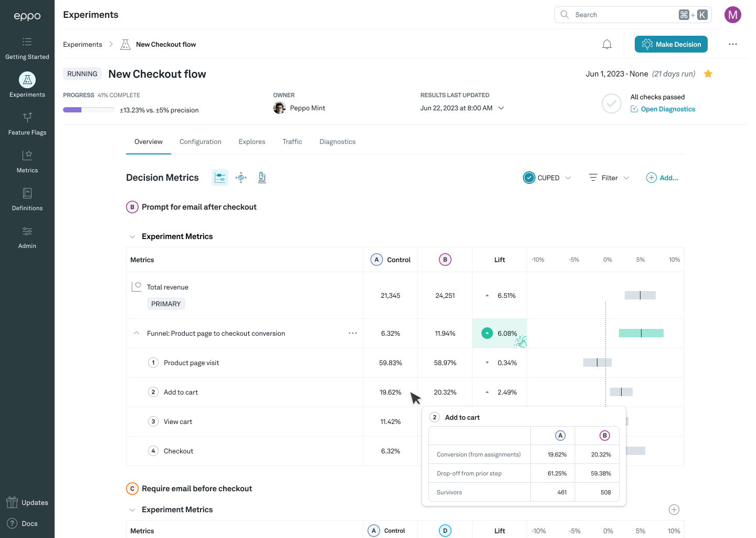Open Feature Flags in the sidebar

[27, 124]
